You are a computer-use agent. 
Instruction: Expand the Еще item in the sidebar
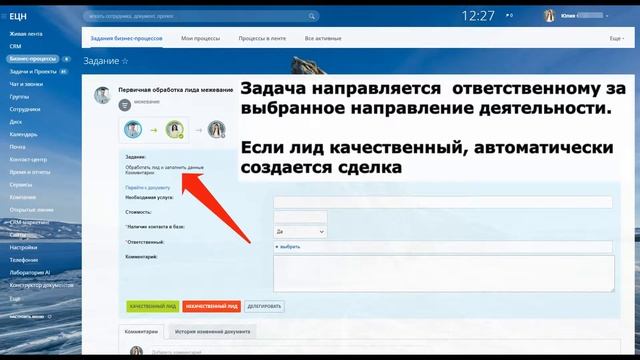(15, 299)
